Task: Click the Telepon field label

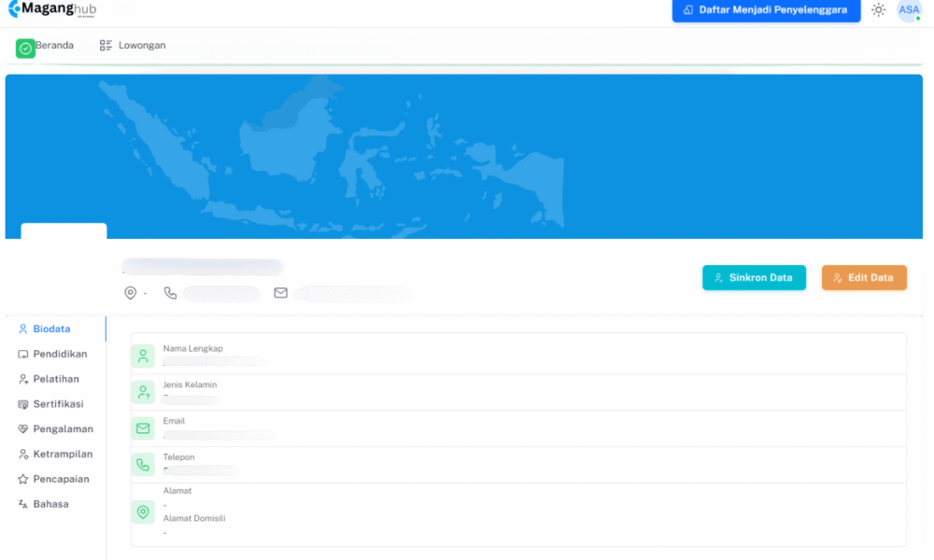Action: (178, 457)
